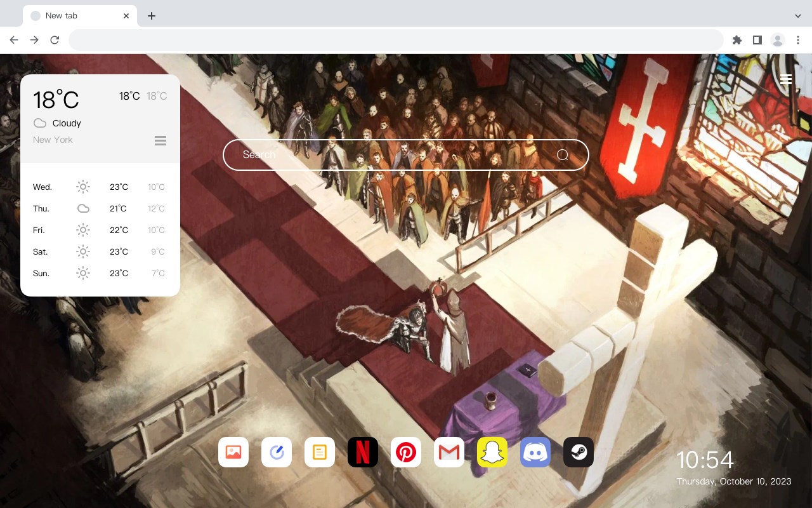Click the browser address bar

(x=396, y=40)
